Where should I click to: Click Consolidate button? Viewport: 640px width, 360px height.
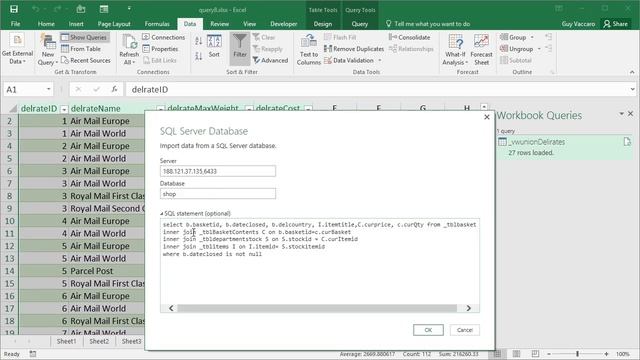coord(409,37)
